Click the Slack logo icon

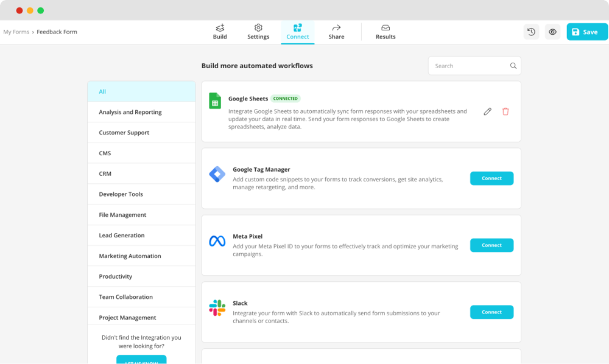pos(217,308)
